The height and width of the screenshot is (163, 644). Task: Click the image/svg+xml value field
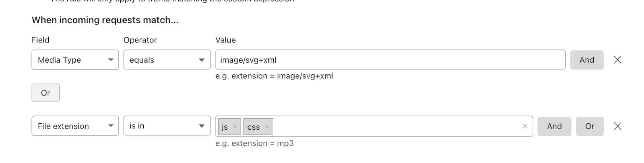pyautogui.click(x=390, y=60)
